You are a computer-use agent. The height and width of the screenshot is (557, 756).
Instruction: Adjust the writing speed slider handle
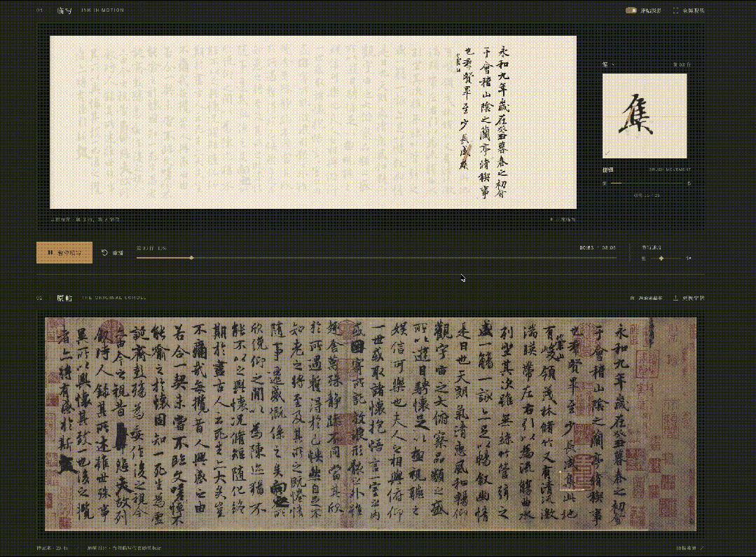[x=661, y=259]
